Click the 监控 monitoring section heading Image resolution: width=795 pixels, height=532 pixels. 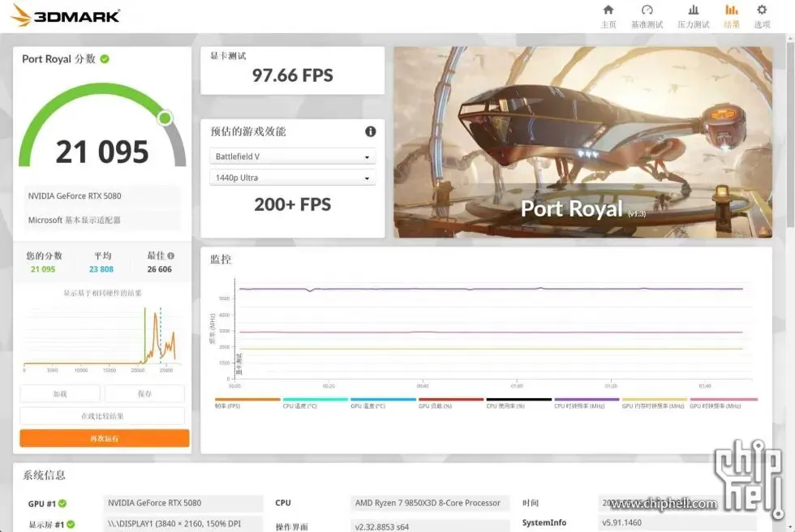tap(221, 260)
